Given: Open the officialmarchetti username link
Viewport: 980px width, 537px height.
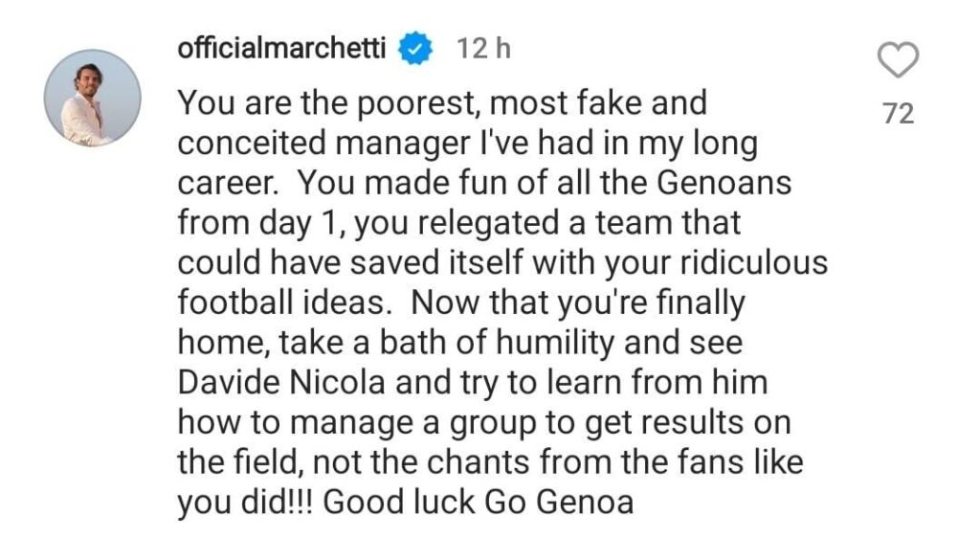Looking at the screenshot, I should point(281,48).
